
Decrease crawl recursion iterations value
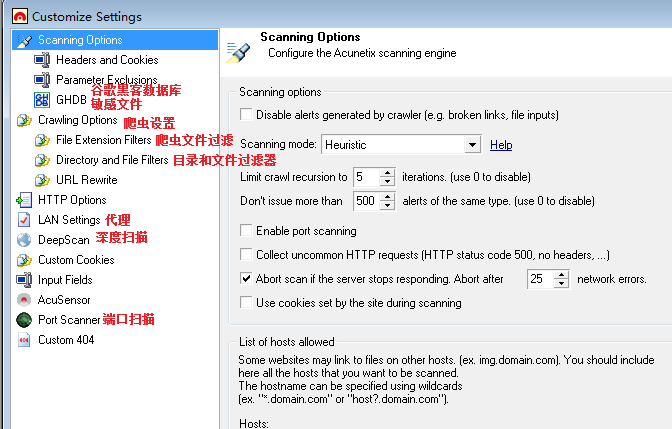click(x=387, y=181)
